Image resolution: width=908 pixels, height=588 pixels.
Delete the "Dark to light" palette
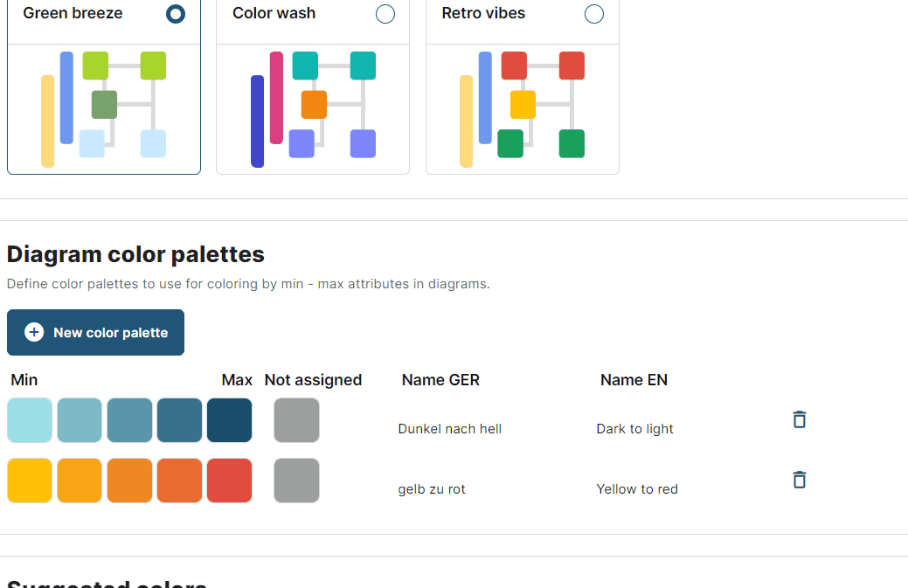coord(799,419)
